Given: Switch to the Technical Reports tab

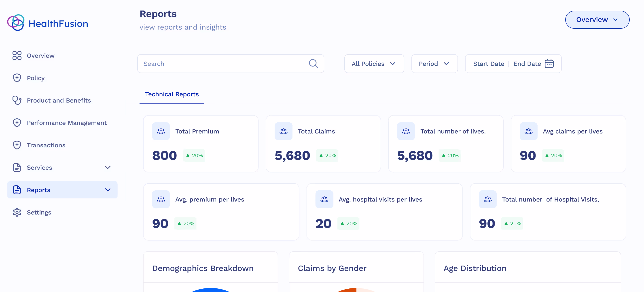Looking at the screenshot, I should (x=172, y=94).
